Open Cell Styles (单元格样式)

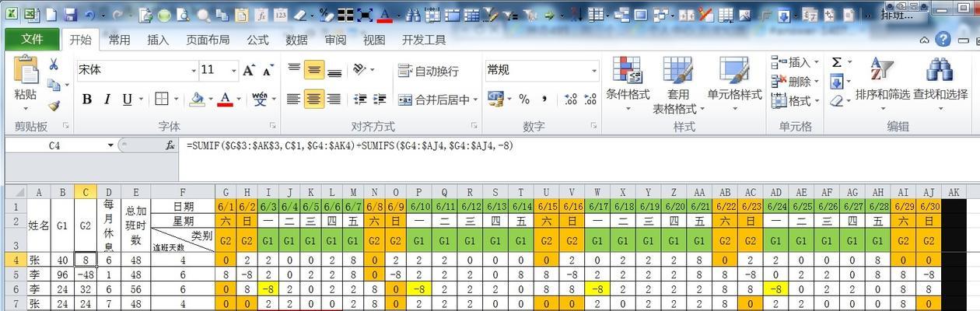pyautogui.click(x=734, y=84)
